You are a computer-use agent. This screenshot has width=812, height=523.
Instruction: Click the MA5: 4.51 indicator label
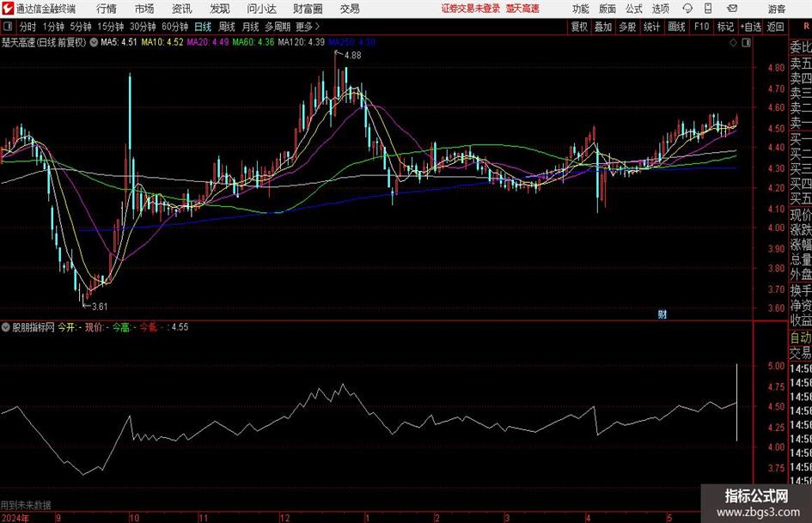(119, 42)
